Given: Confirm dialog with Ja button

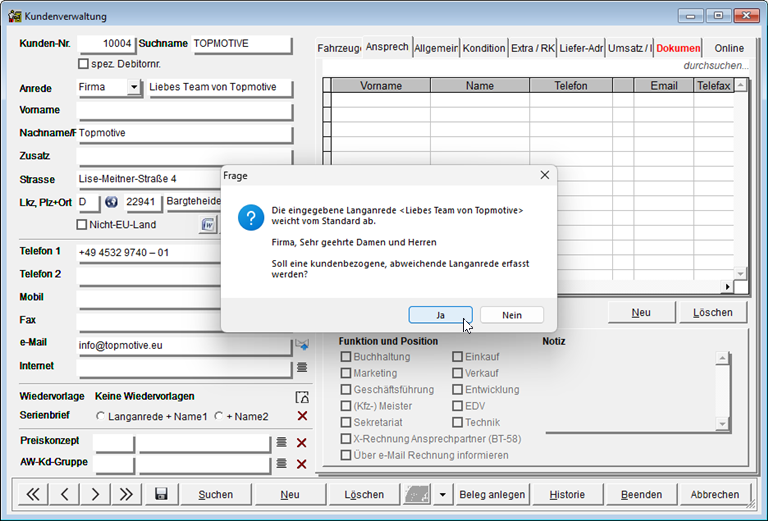Looking at the screenshot, I should [x=440, y=315].
